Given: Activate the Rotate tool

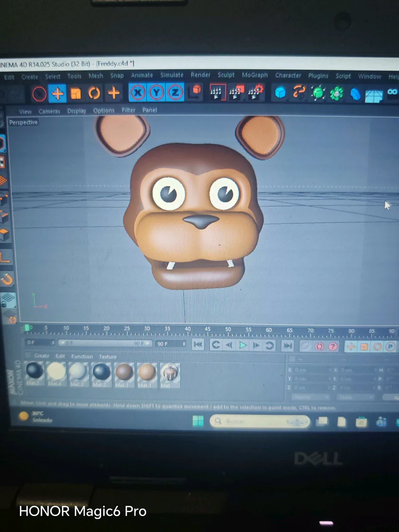Looking at the screenshot, I should (94, 93).
